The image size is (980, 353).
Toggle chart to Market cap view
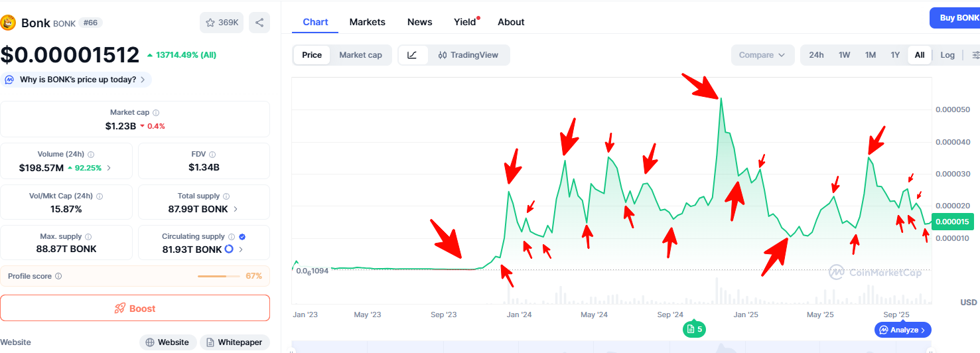[x=360, y=55]
